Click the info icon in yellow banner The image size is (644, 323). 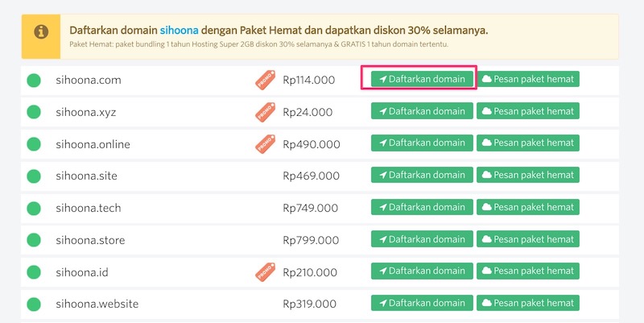pos(41,31)
